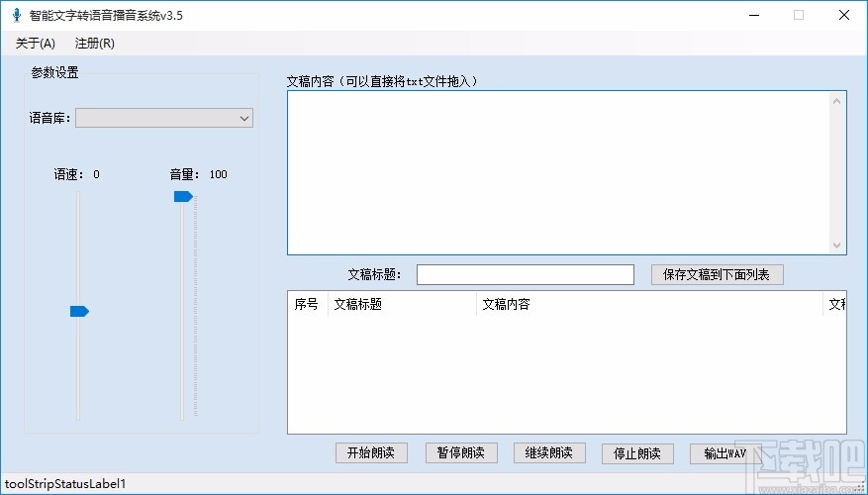Click the 音量 value 100 label
Image resolution: width=868 pixels, height=495 pixels.
(218, 174)
